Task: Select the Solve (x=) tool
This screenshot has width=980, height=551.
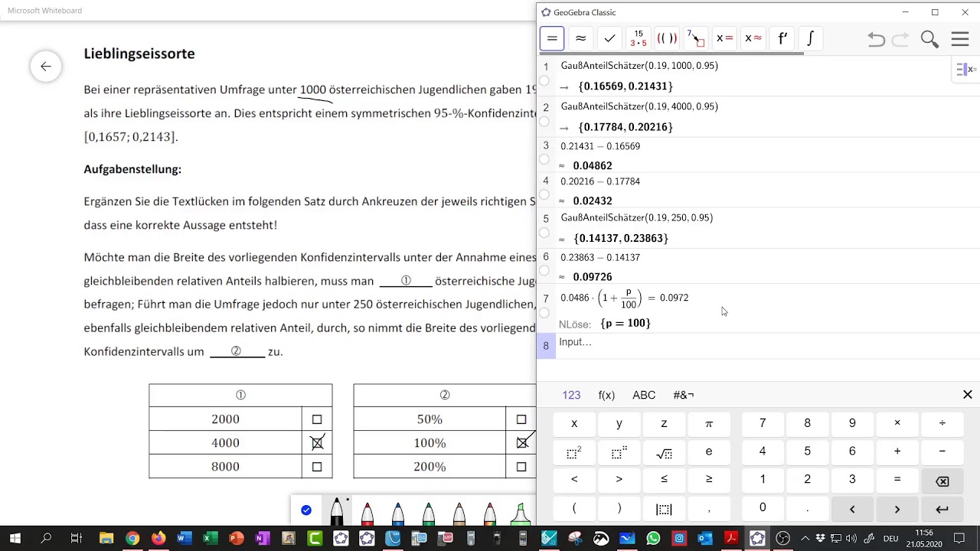Action: [724, 38]
